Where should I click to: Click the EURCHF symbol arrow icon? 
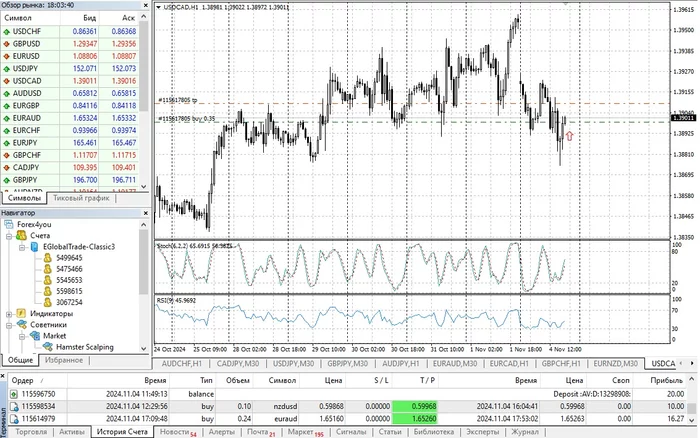coord(6,131)
